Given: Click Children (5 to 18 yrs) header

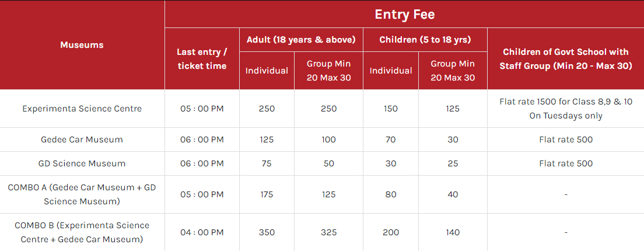Looking at the screenshot, I should click(x=425, y=40).
